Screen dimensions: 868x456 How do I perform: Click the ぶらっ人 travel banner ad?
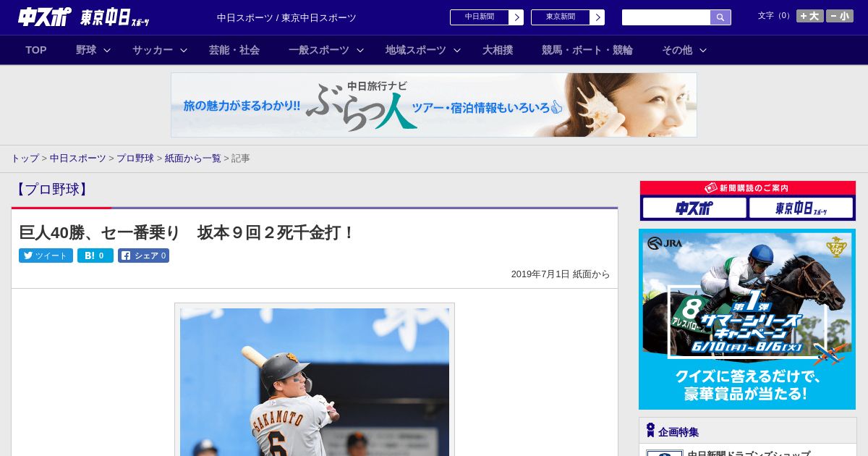434,105
